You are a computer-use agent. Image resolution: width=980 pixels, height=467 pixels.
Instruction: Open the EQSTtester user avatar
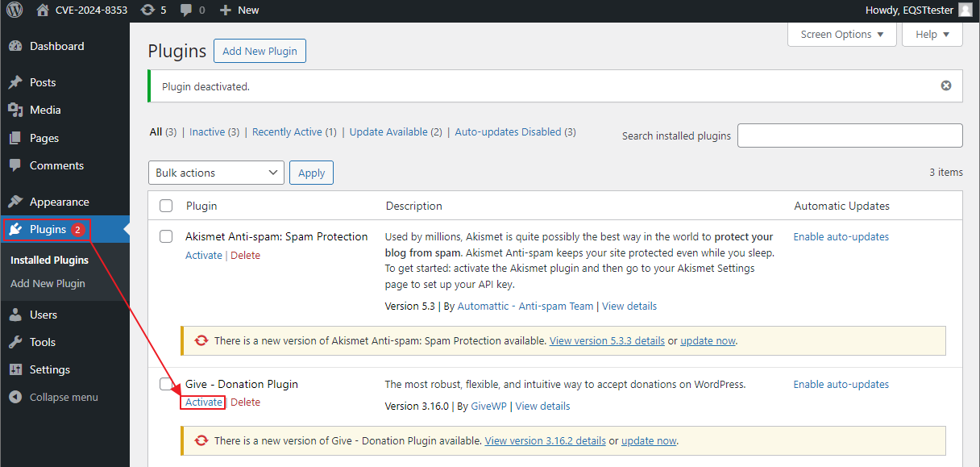[965, 10]
